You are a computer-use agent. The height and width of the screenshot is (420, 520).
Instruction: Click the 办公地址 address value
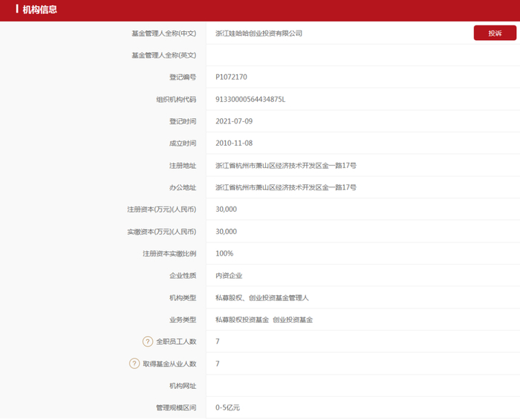[x=286, y=187]
